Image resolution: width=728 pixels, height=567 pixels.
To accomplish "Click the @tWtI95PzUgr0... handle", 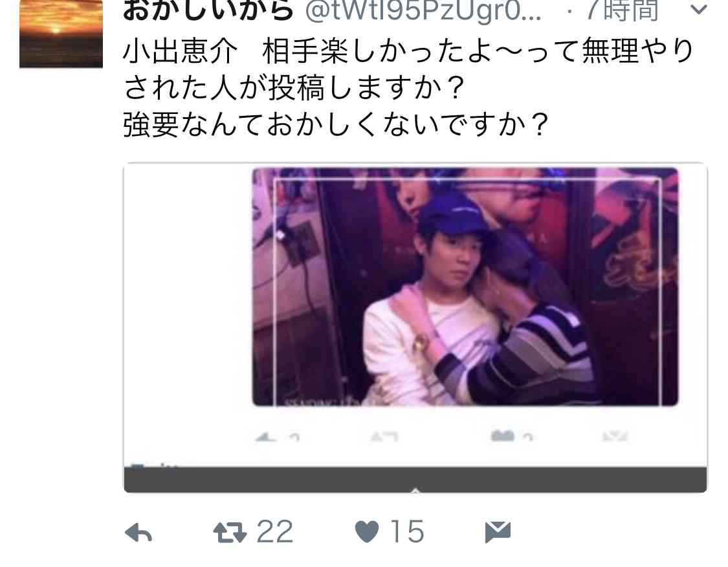I will 423,10.
